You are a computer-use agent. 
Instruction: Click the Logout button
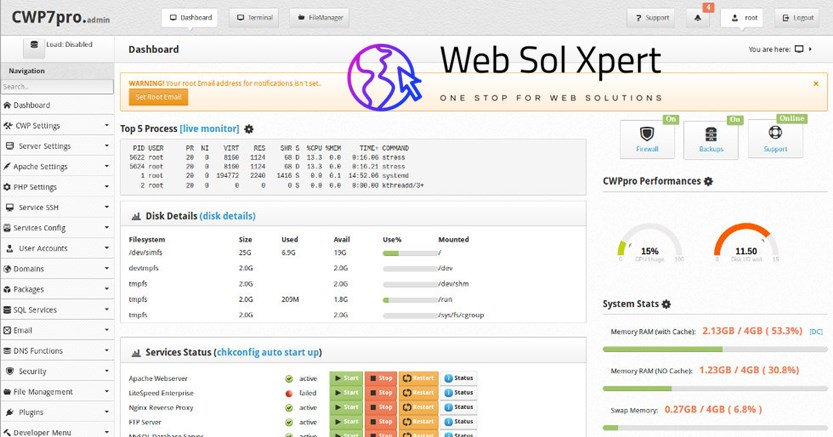[797, 18]
